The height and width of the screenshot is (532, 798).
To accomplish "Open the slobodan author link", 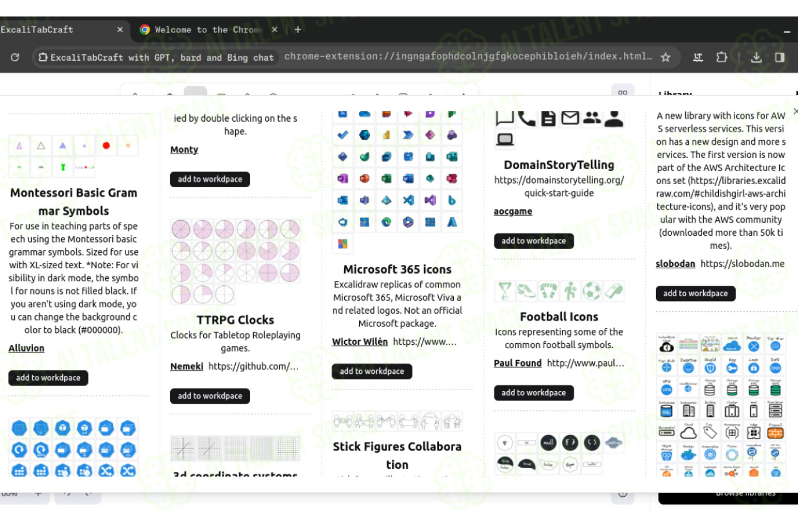I will coord(675,263).
